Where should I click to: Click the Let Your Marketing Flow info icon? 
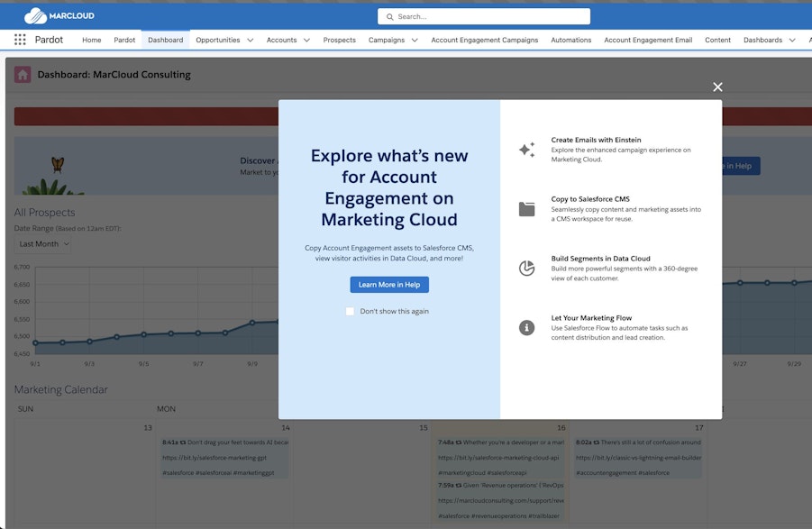click(526, 328)
